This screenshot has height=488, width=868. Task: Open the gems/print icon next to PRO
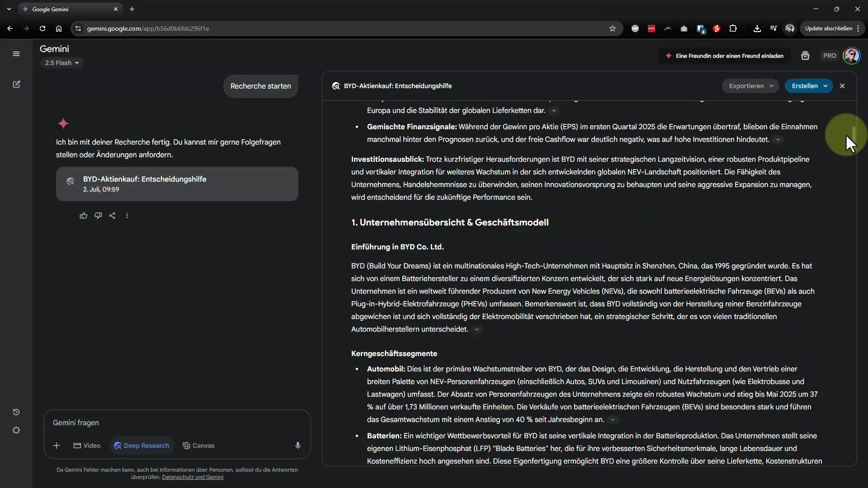(805, 56)
